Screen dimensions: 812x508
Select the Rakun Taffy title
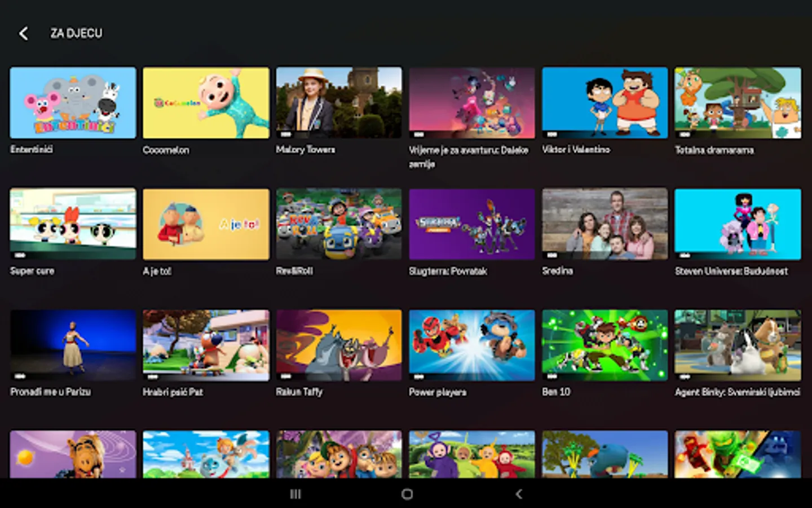tap(299, 392)
